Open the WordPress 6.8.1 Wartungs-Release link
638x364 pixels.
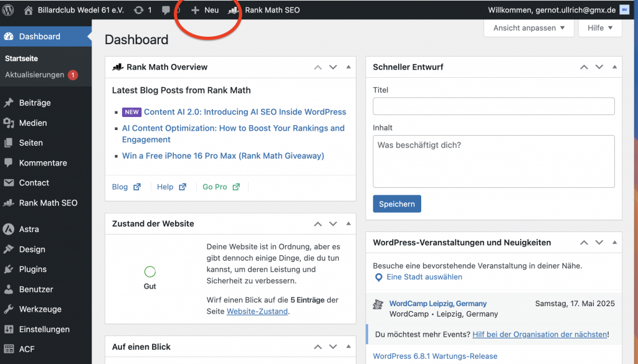[435, 356]
